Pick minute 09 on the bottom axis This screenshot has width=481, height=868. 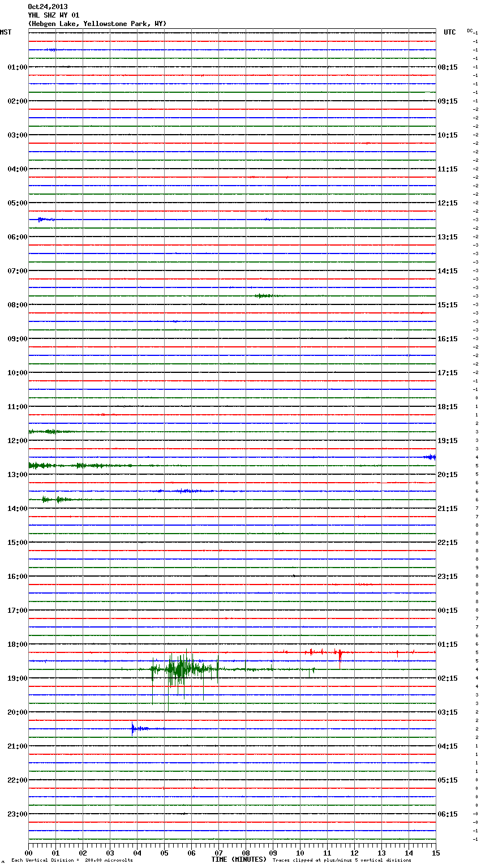pos(273,853)
